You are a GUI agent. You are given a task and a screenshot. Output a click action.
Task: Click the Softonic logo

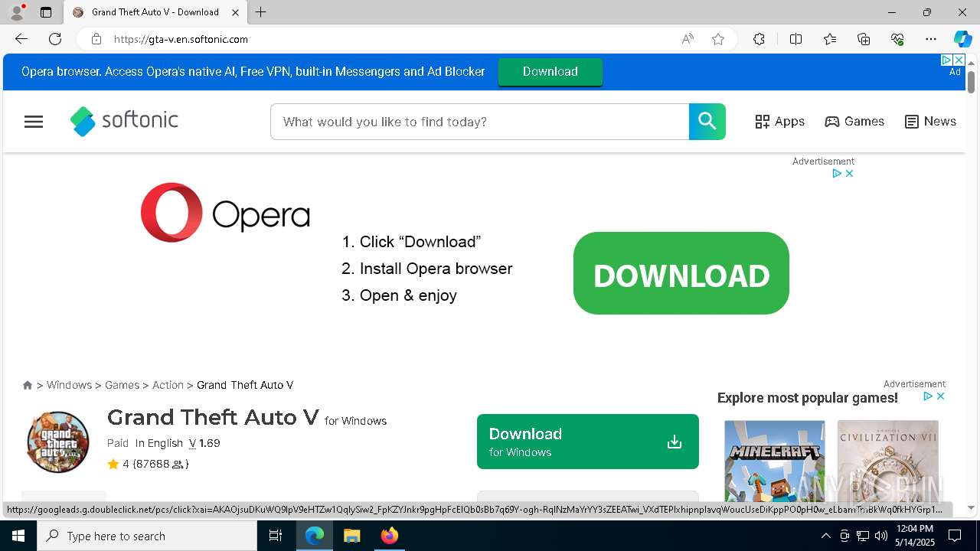(x=124, y=121)
